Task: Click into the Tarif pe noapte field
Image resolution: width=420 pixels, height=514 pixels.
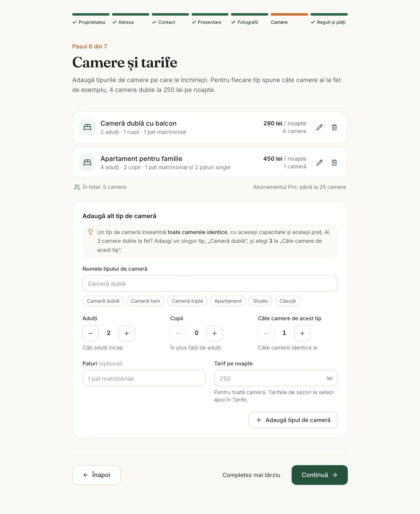Action: click(x=276, y=378)
